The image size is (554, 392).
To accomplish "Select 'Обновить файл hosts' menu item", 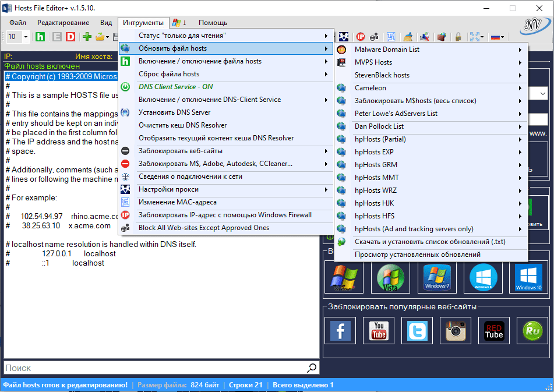I will tap(226, 48).
